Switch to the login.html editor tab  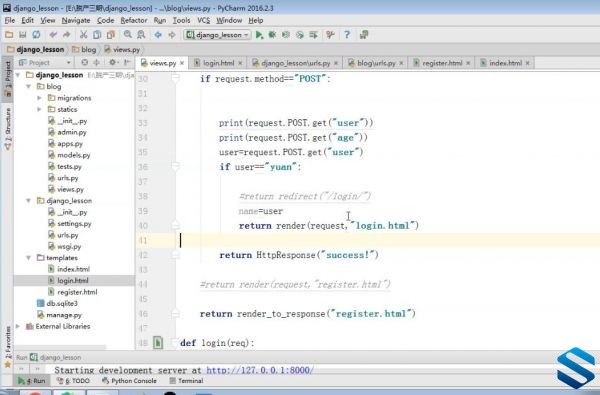click(218, 63)
